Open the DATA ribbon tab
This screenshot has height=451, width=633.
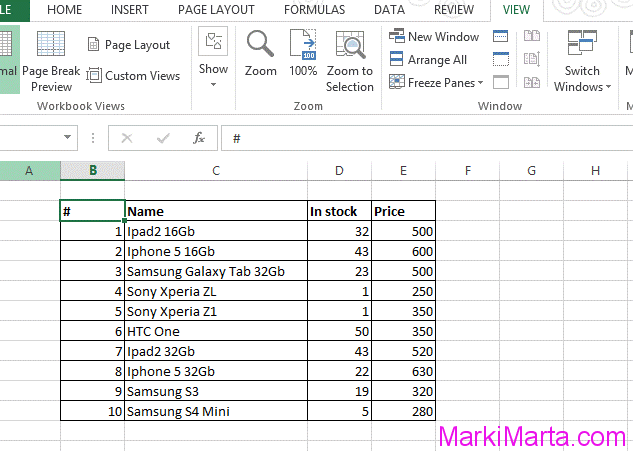click(389, 10)
